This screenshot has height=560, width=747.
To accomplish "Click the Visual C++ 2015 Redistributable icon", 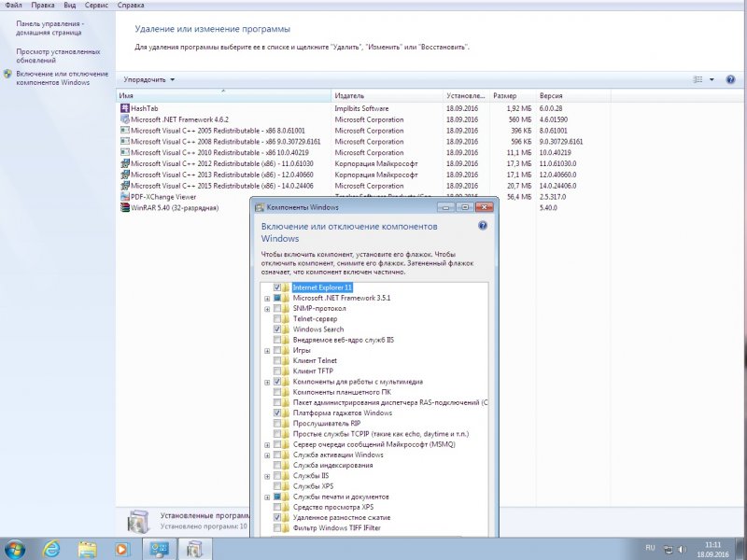I will click(125, 186).
